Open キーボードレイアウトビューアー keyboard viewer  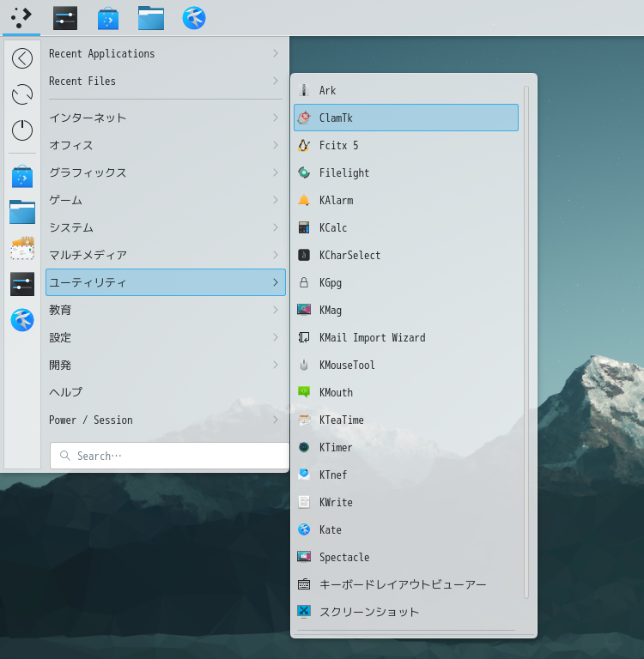click(x=406, y=584)
